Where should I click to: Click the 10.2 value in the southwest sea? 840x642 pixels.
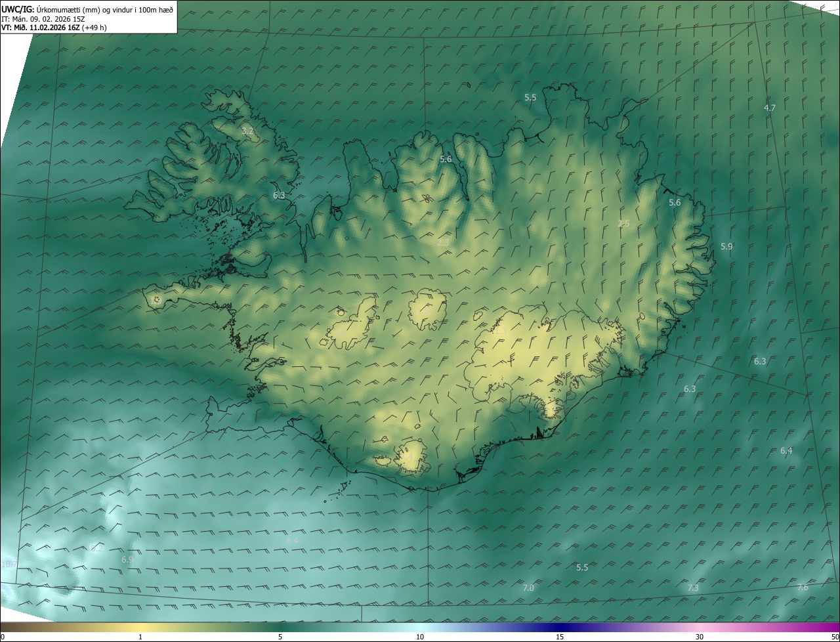pos(95,548)
